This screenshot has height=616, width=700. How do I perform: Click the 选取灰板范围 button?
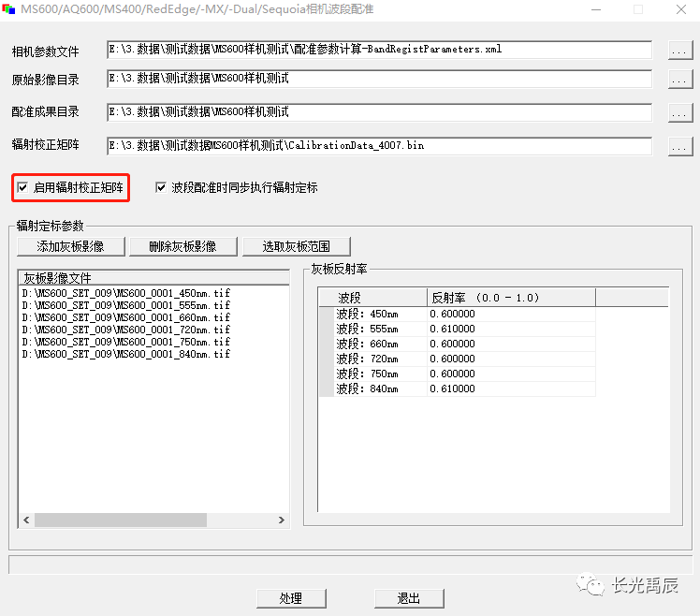coord(296,246)
